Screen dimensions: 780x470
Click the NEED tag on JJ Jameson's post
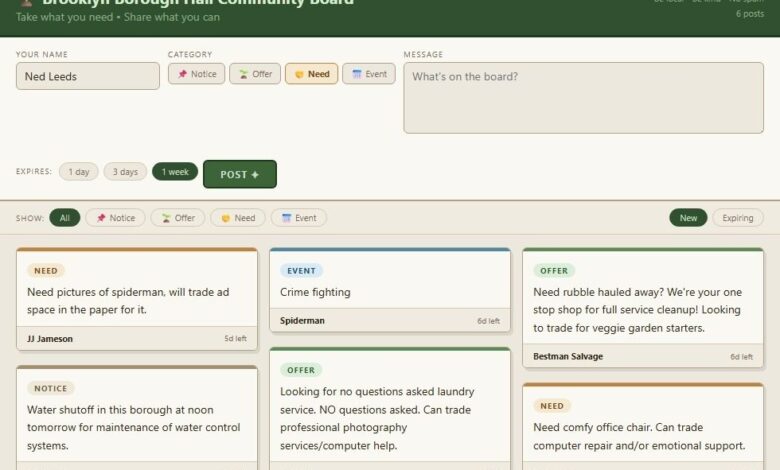[x=46, y=271]
